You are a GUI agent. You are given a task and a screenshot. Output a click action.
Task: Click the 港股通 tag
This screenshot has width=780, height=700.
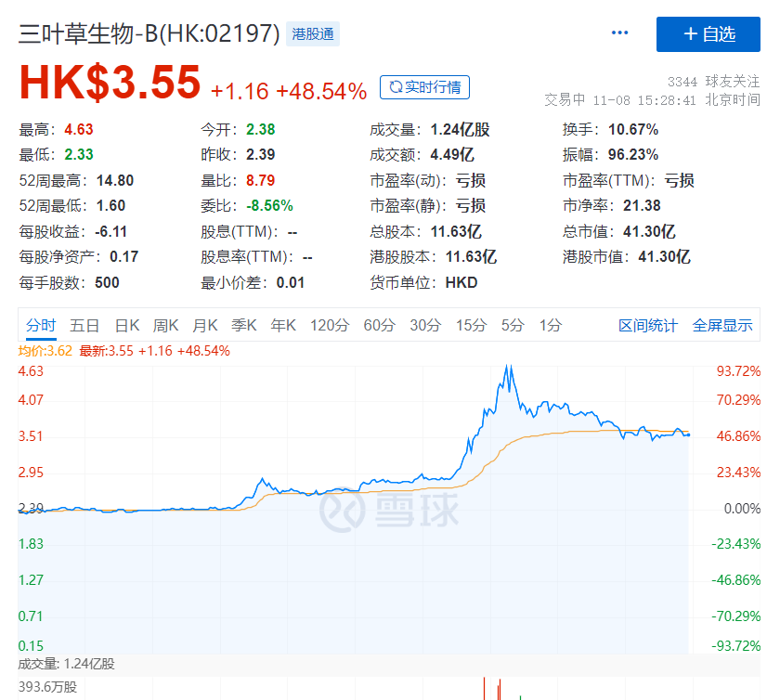click(312, 33)
